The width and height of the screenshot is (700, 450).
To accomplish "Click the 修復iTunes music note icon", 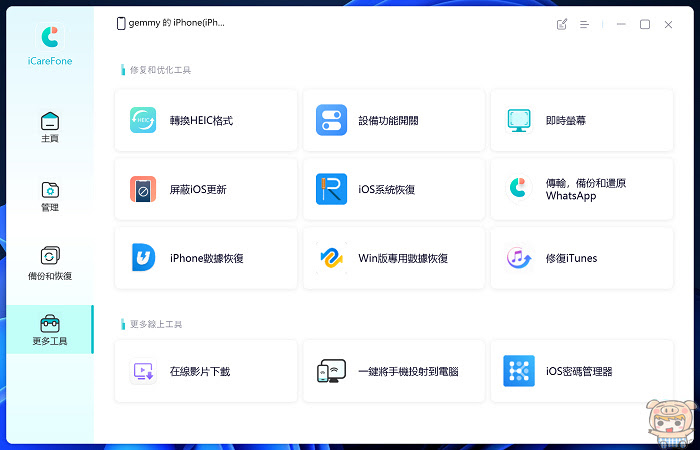I will (x=519, y=258).
